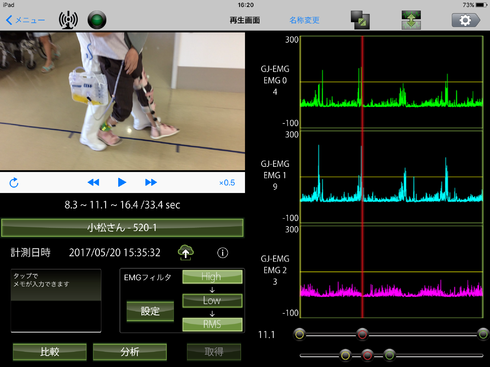The width and height of the screenshot is (490, 367).
Task: Tap the 再生画面 title
Action: 245,20
